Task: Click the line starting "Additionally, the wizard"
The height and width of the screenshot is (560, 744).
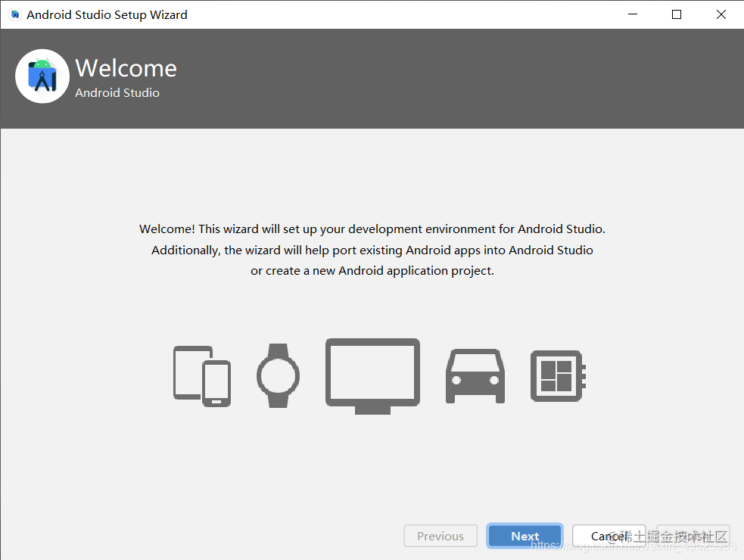Action: click(372, 250)
